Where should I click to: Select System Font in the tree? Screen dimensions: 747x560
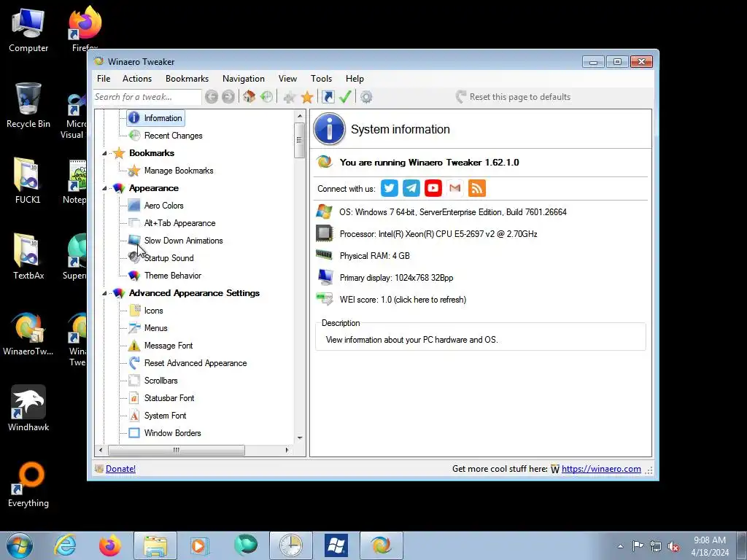(165, 416)
